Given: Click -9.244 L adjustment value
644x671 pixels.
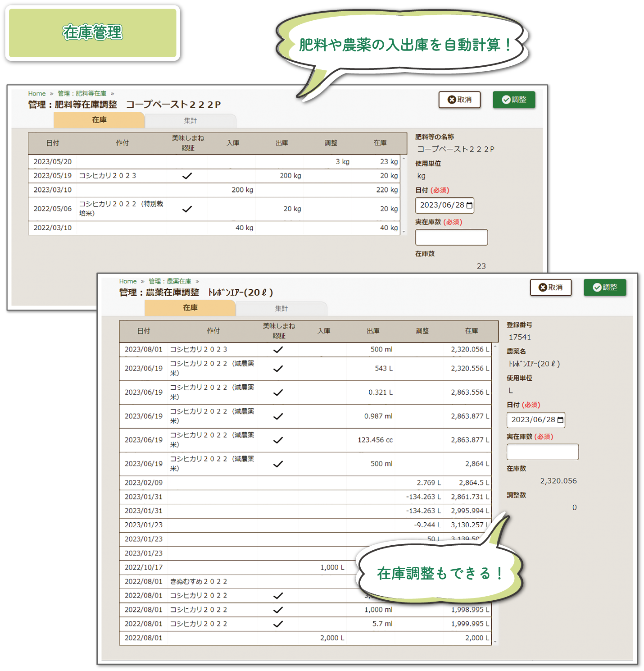Looking at the screenshot, I should [427, 525].
